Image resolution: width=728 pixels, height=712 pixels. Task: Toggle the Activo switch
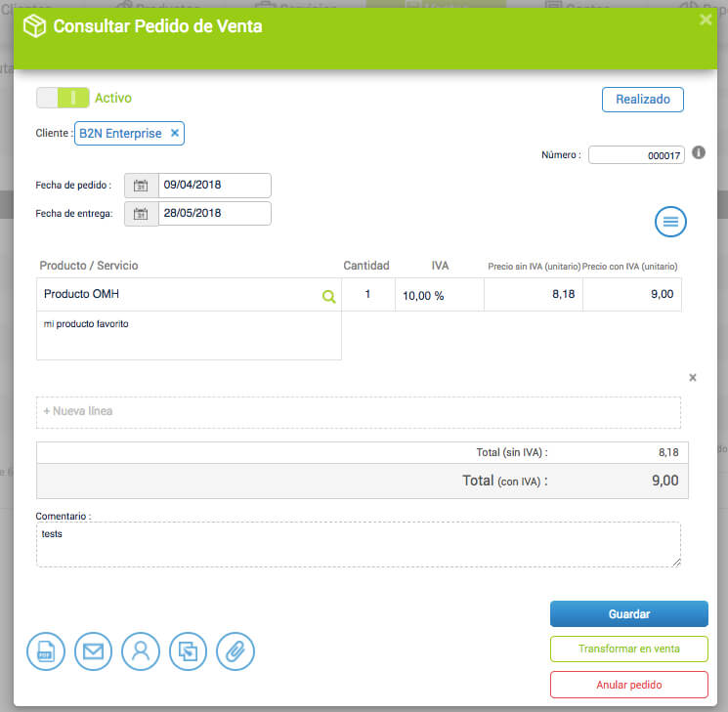(63, 98)
